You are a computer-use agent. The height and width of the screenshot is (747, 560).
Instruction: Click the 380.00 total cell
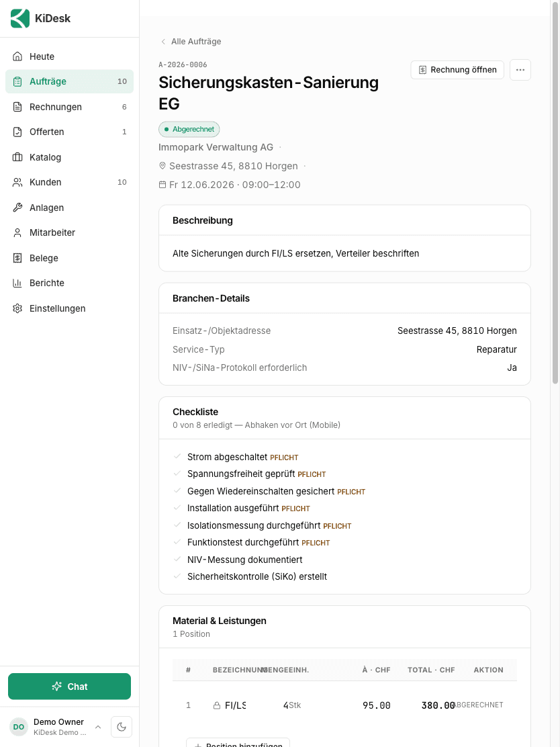pyautogui.click(x=438, y=705)
